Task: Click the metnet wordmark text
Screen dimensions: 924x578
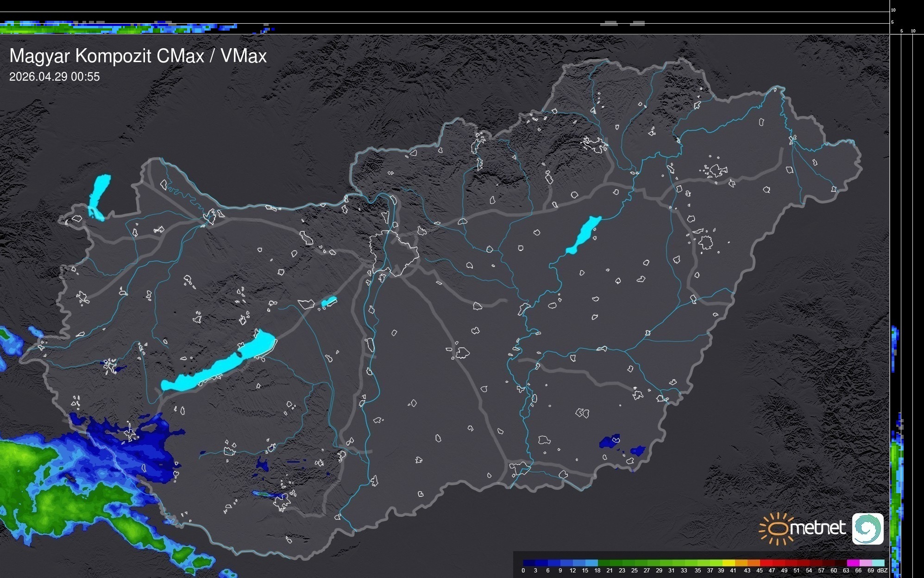Action: 818,528
